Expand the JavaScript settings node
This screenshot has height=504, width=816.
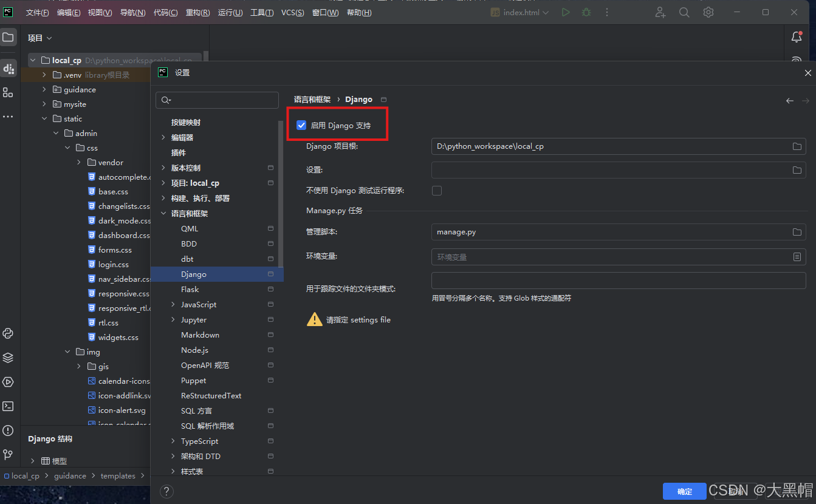point(173,305)
